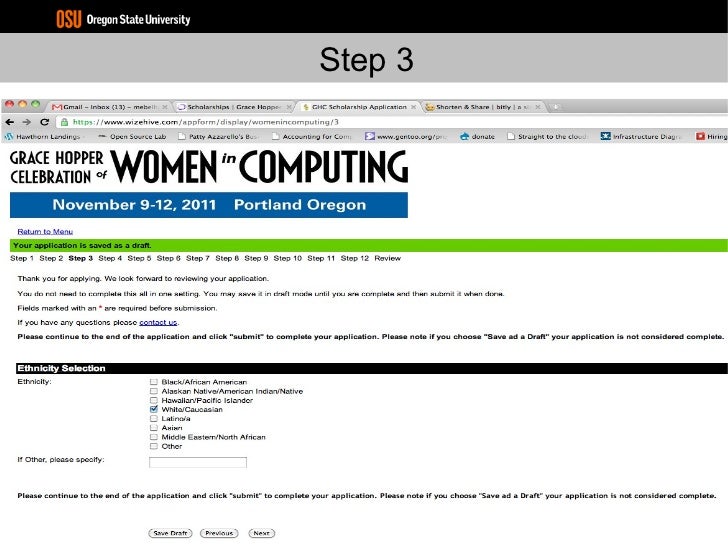
Task: Click the red macOS close window button
Action: pyautogui.click(x=10, y=104)
